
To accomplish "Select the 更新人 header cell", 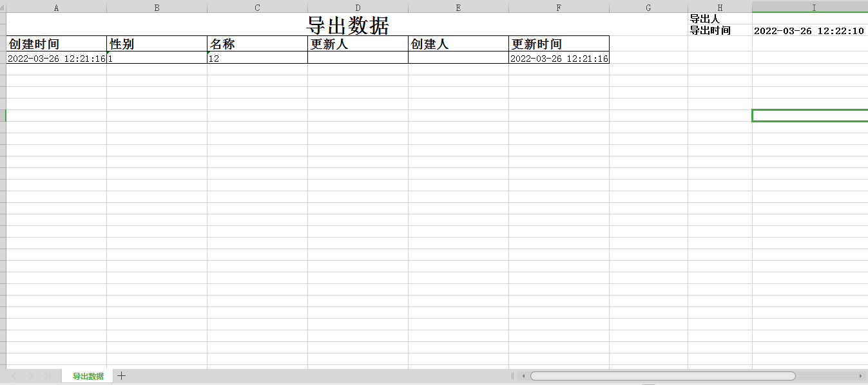I will pyautogui.click(x=357, y=43).
